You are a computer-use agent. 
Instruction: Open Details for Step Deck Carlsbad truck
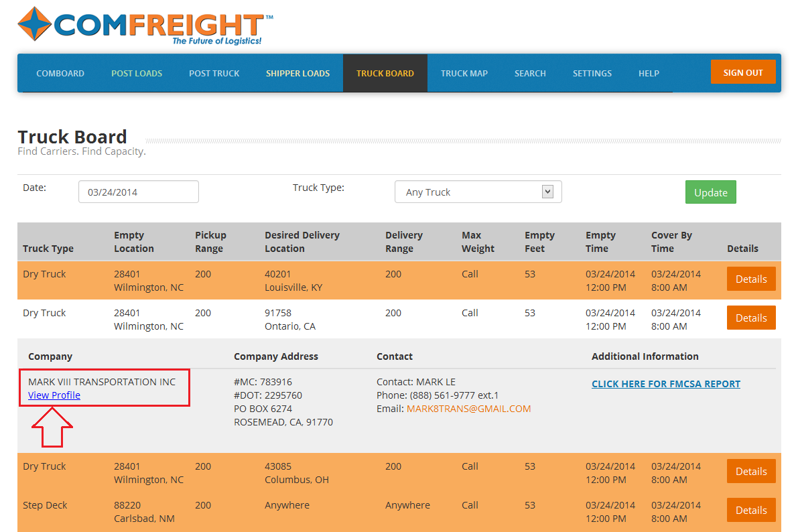(751, 510)
